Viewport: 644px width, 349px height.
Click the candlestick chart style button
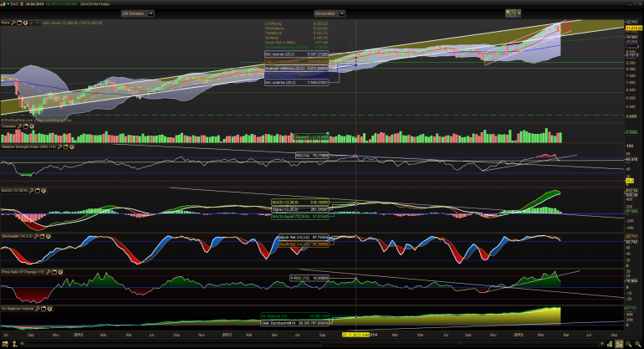coord(510,13)
